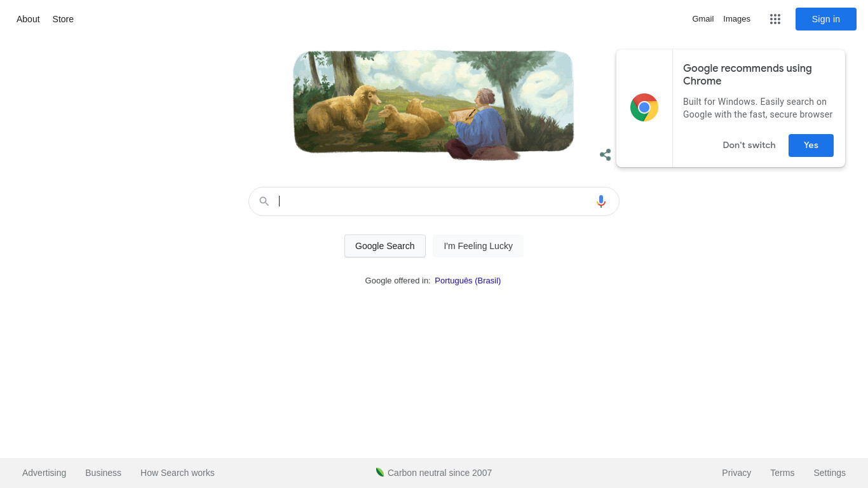Viewport: 868px width, 488px height.
Task: Go to Google Images
Action: pyautogui.click(x=736, y=19)
